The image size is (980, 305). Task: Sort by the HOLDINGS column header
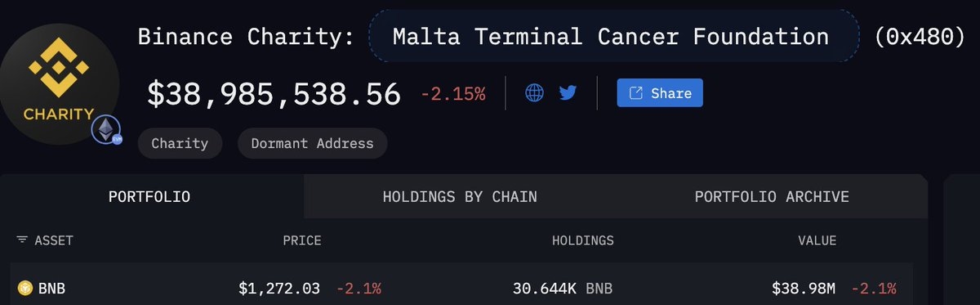583,240
